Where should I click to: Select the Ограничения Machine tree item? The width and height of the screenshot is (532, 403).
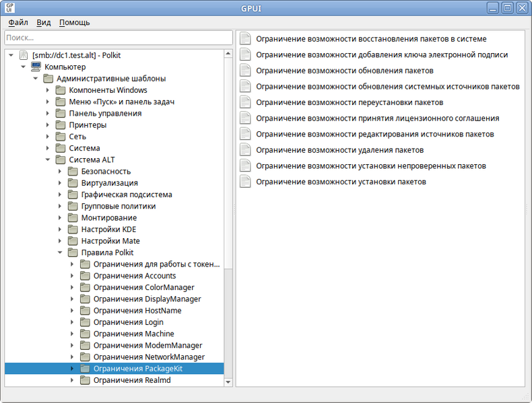pyautogui.click(x=134, y=334)
